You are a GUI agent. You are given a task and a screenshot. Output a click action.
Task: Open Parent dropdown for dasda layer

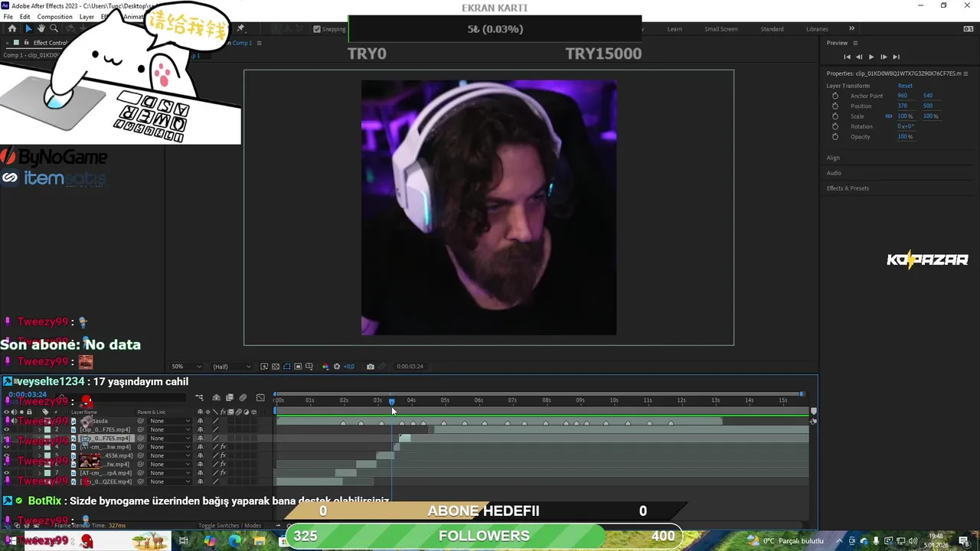170,421
